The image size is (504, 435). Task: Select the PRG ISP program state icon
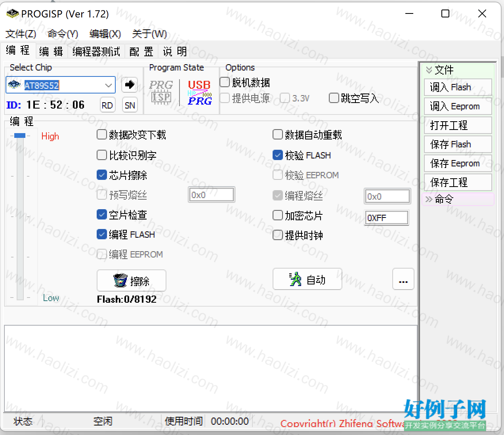(x=161, y=92)
